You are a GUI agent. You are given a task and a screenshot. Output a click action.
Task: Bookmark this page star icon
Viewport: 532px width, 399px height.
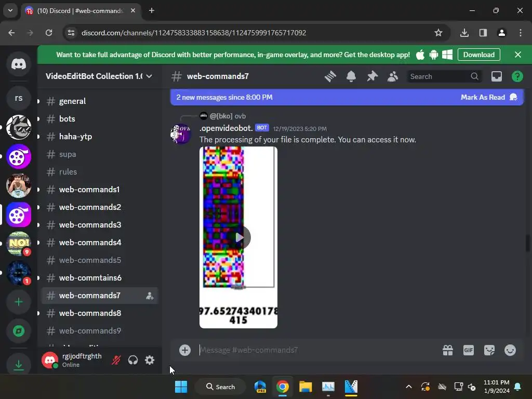[438, 33]
